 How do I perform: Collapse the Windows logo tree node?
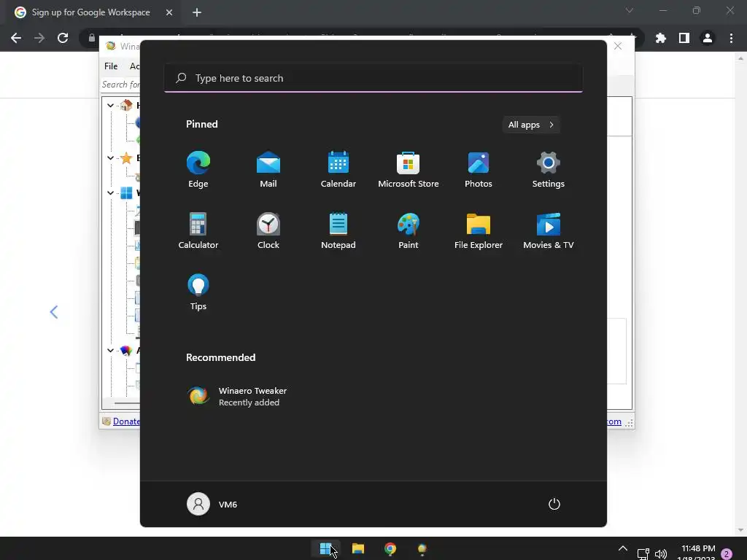coord(111,192)
